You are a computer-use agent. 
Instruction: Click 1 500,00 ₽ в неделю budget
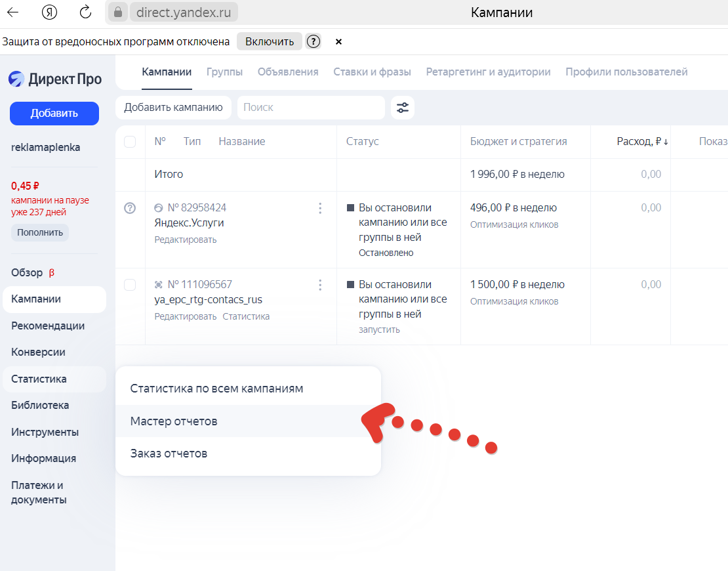(x=517, y=284)
